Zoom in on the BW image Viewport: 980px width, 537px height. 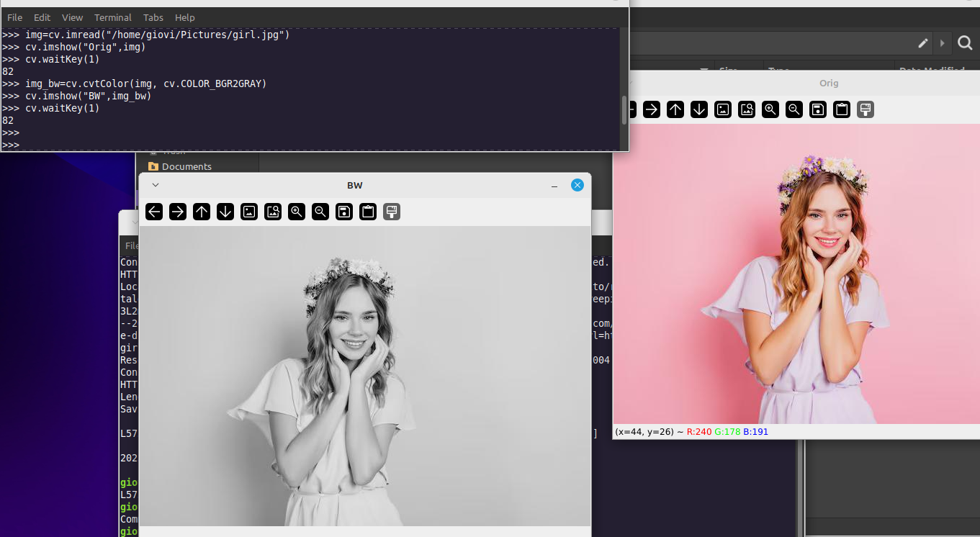pos(297,212)
